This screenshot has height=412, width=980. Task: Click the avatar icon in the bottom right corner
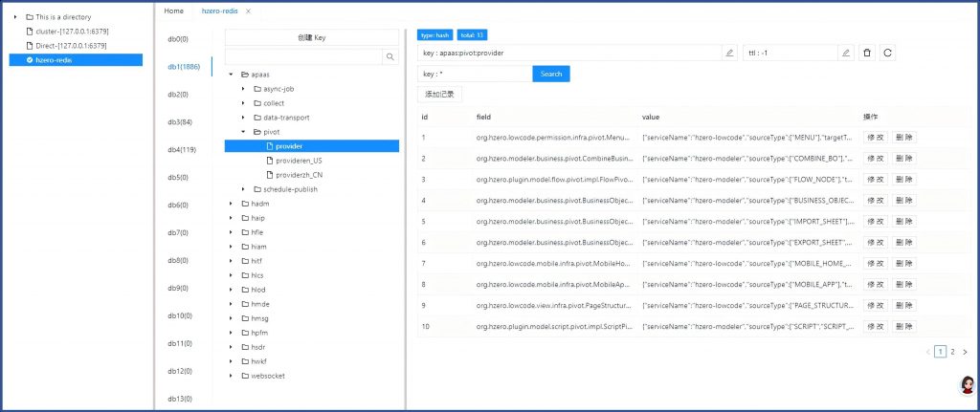(x=967, y=384)
